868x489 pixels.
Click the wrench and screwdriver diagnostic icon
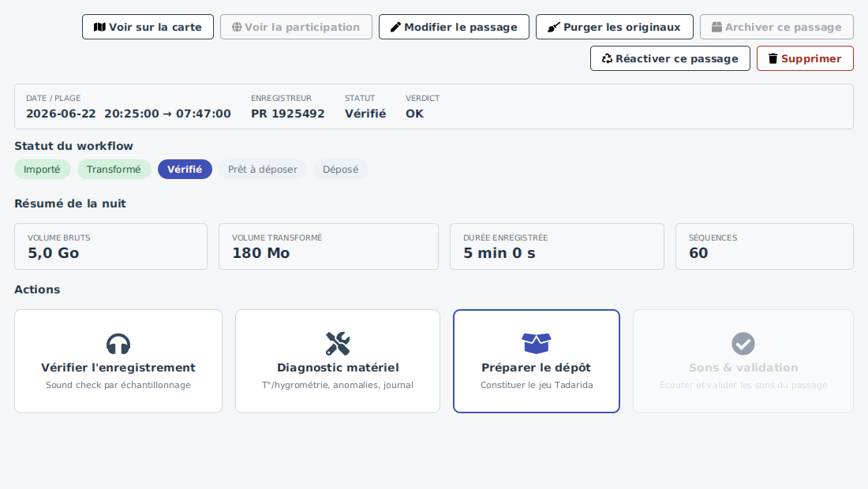pyautogui.click(x=338, y=344)
